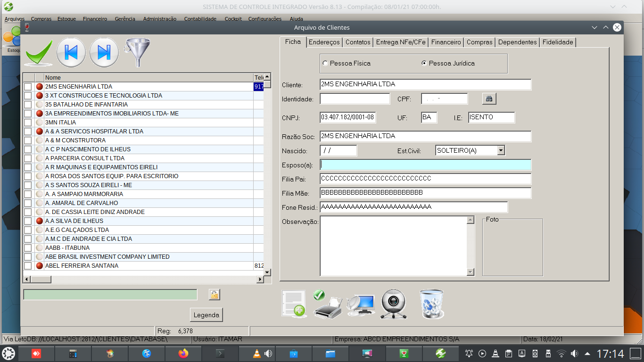Select the Pessoa Física radio button
The height and width of the screenshot is (362, 644).
pyautogui.click(x=325, y=63)
